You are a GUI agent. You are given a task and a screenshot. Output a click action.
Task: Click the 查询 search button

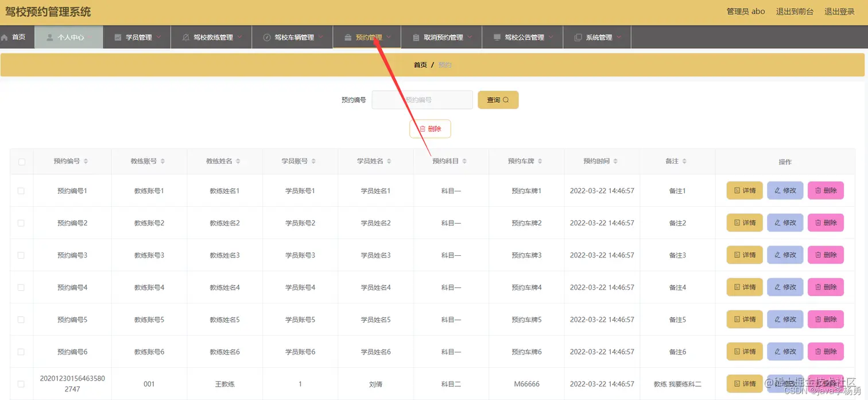pyautogui.click(x=498, y=100)
